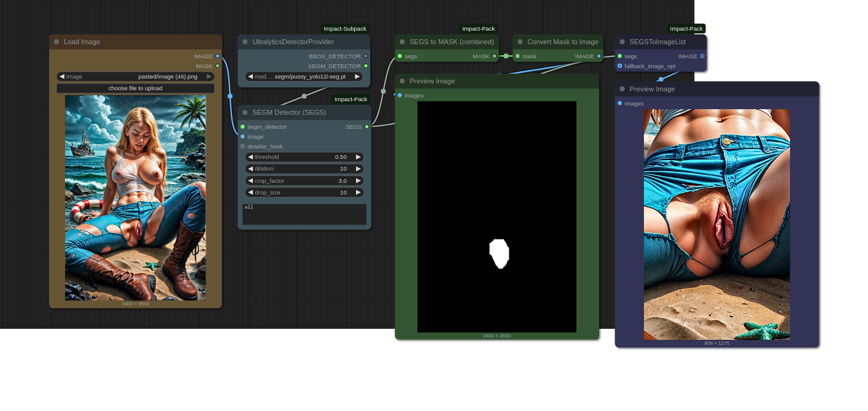Screen dimensions: 868x411
Task: Increase drop_size with its right arrow
Action: click(x=358, y=193)
